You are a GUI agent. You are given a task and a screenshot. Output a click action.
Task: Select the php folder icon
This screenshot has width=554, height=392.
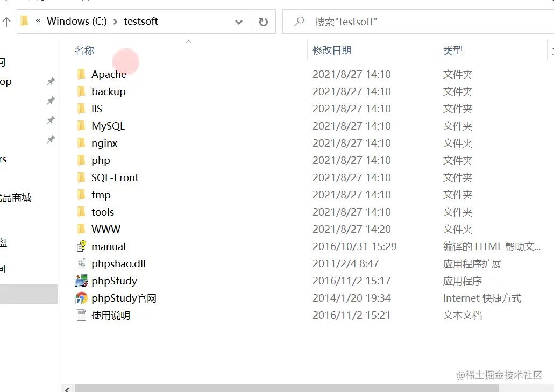click(x=81, y=160)
